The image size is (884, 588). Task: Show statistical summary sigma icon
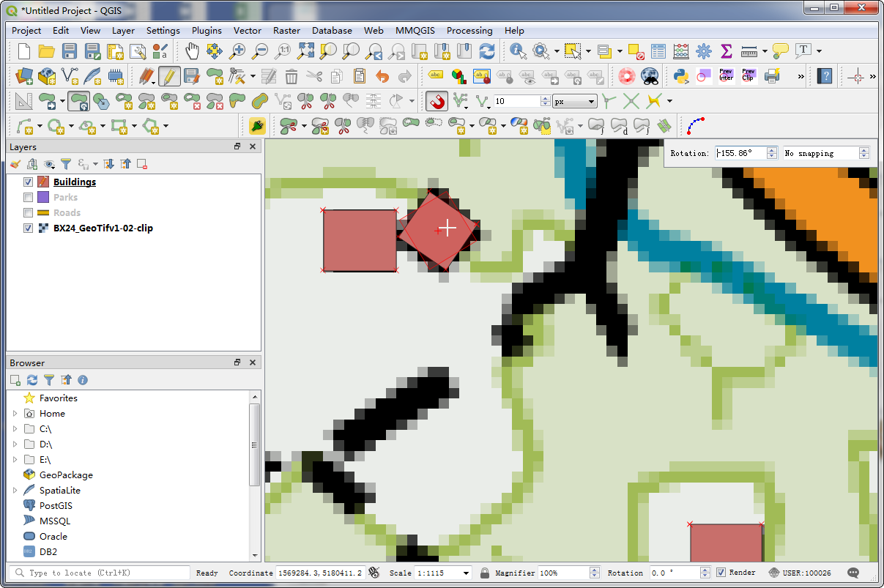click(727, 51)
